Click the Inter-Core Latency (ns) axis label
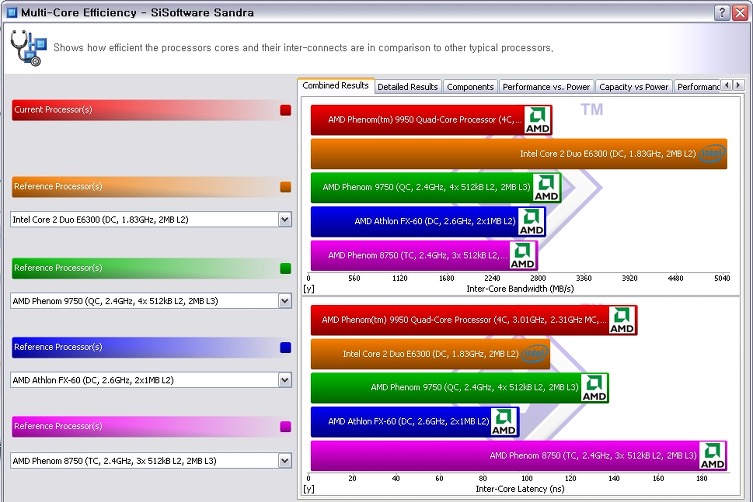The width and height of the screenshot is (753, 502). pos(520,489)
